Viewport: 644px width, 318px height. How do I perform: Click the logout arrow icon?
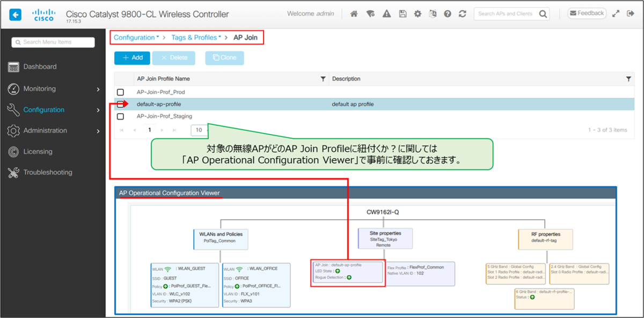click(x=631, y=14)
